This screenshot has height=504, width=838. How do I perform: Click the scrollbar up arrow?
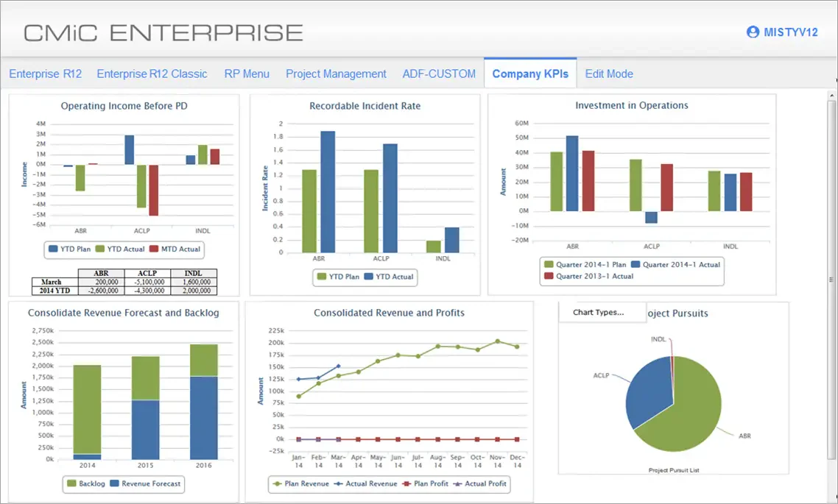click(831, 96)
